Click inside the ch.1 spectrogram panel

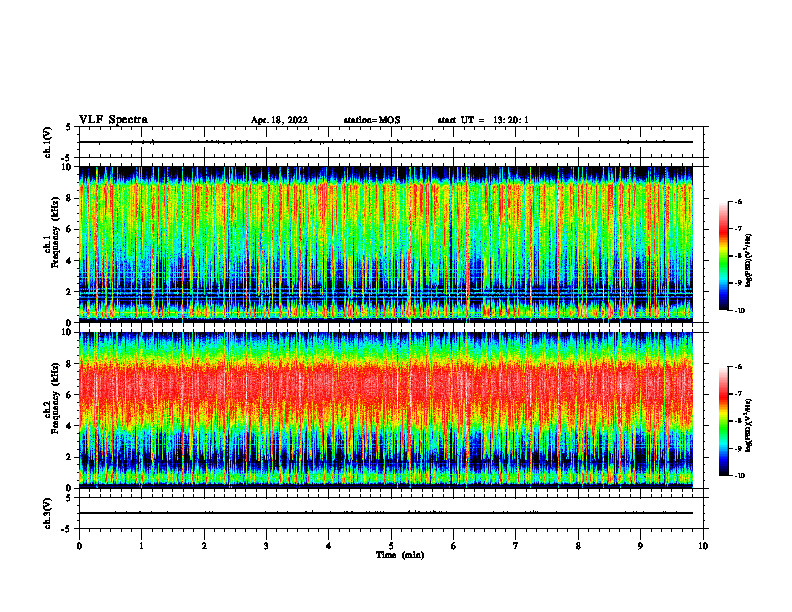point(386,244)
